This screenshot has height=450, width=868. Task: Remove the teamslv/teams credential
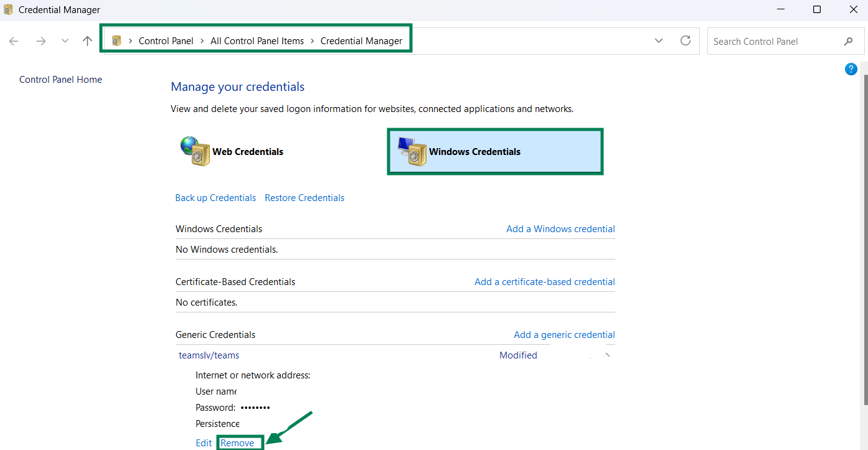click(x=237, y=443)
